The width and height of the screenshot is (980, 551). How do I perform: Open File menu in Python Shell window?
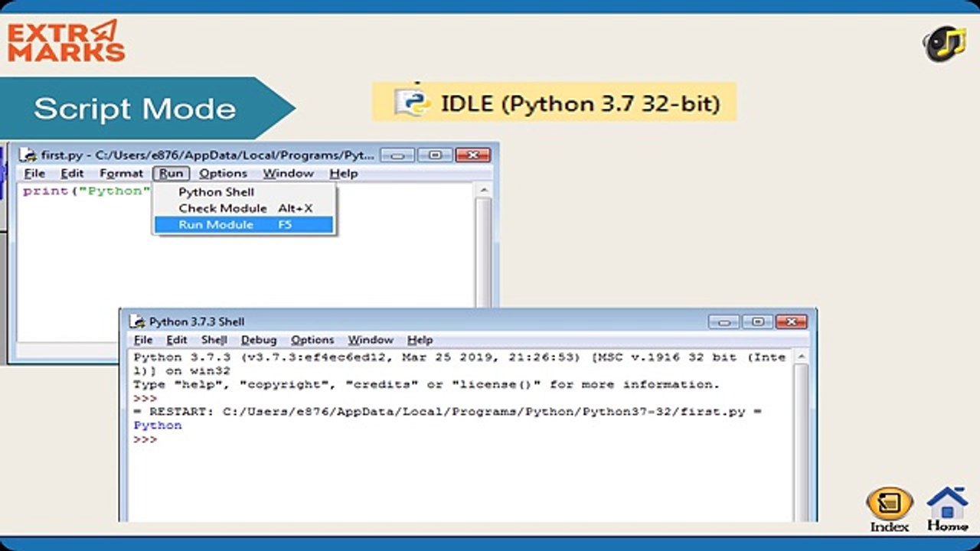coord(143,340)
